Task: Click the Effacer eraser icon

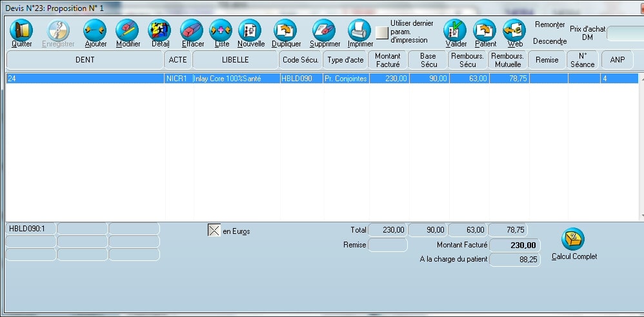Action: tap(192, 30)
